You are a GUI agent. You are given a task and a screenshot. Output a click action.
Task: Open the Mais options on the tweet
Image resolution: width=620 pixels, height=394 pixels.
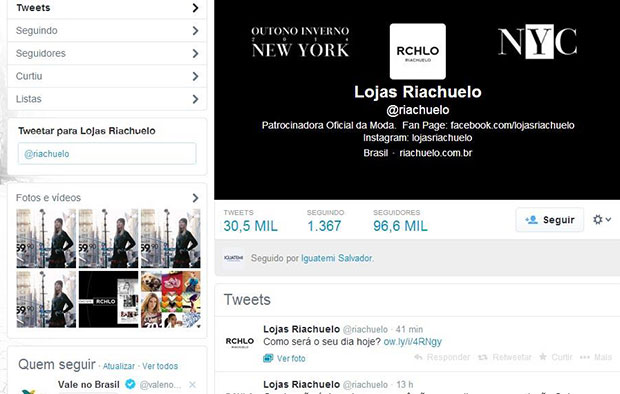[596, 357]
